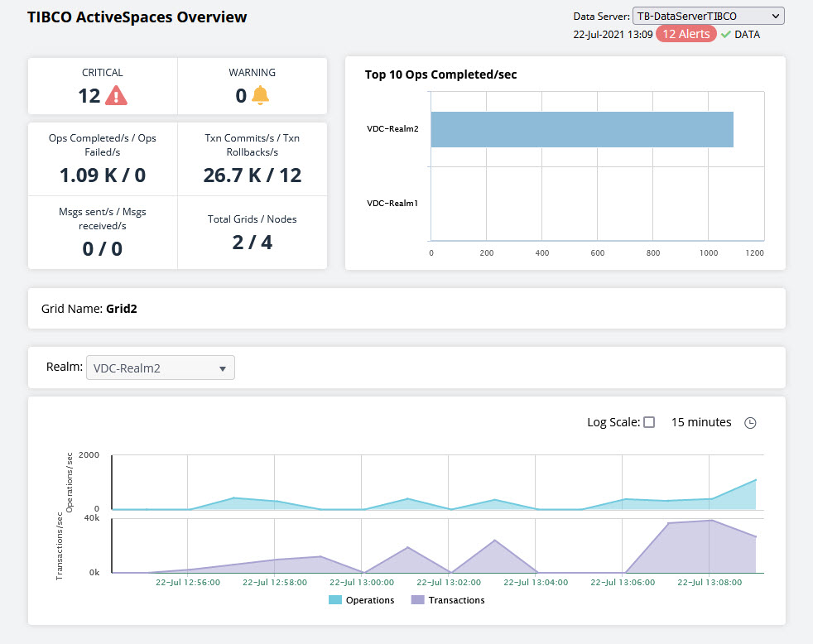Click the WARNING count of 0

pyautogui.click(x=241, y=96)
